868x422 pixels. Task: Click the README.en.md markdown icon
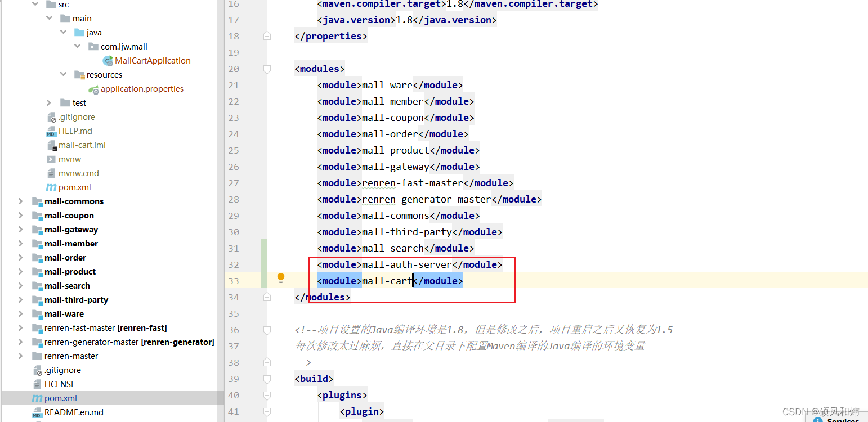37,412
